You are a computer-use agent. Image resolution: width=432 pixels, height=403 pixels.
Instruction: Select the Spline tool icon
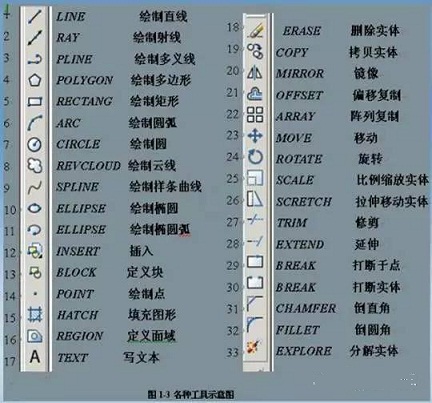35,187
